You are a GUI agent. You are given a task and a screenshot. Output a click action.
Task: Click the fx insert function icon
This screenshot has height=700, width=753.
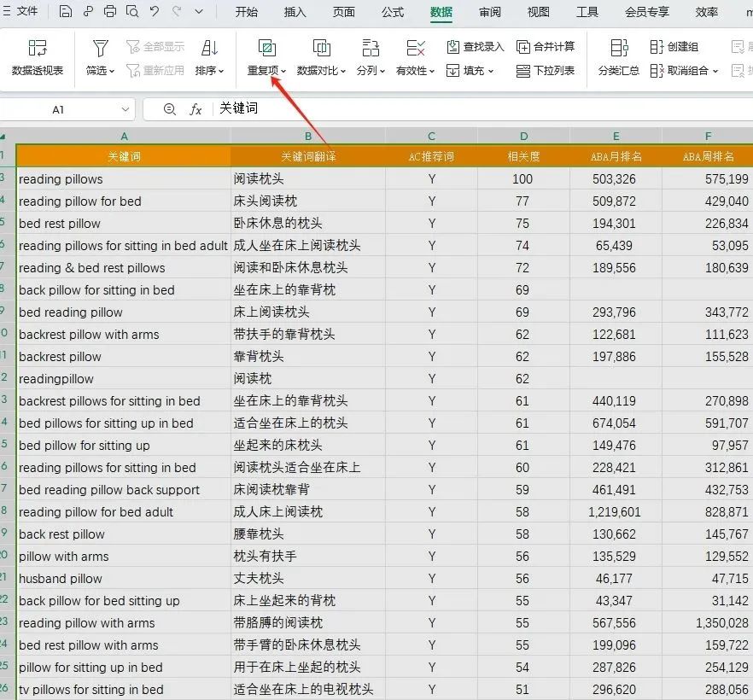point(196,109)
